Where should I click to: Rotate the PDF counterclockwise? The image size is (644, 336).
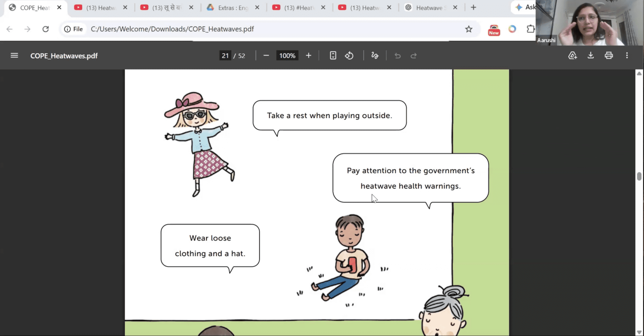(x=349, y=56)
